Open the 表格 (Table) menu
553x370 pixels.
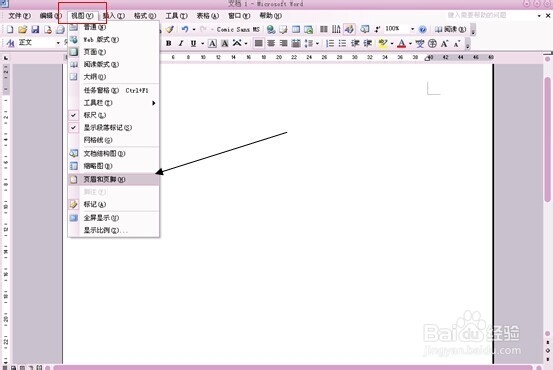[207, 16]
